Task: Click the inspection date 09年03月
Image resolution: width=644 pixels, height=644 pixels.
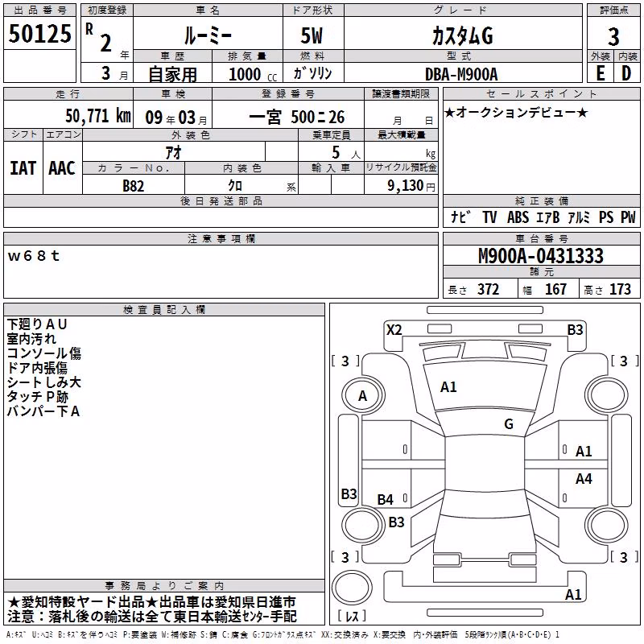Action: coord(176,118)
